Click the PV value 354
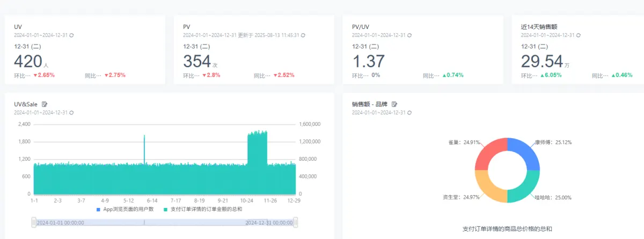Viewport: 644px width, 239px height. coord(197,61)
